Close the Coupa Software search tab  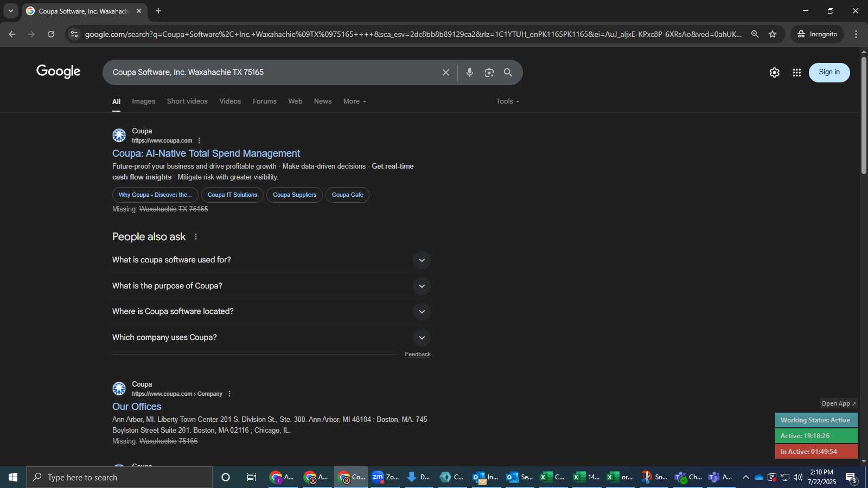pos(139,11)
